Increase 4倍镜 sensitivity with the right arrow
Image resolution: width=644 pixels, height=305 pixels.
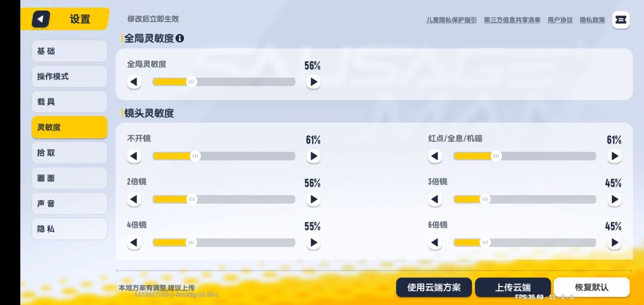click(314, 242)
